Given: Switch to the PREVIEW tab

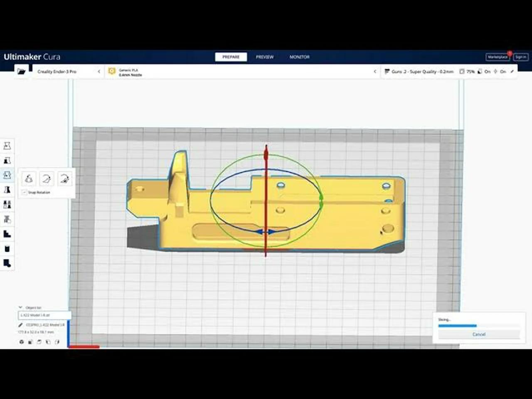Looking at the screenshot, I should [265, 57].
